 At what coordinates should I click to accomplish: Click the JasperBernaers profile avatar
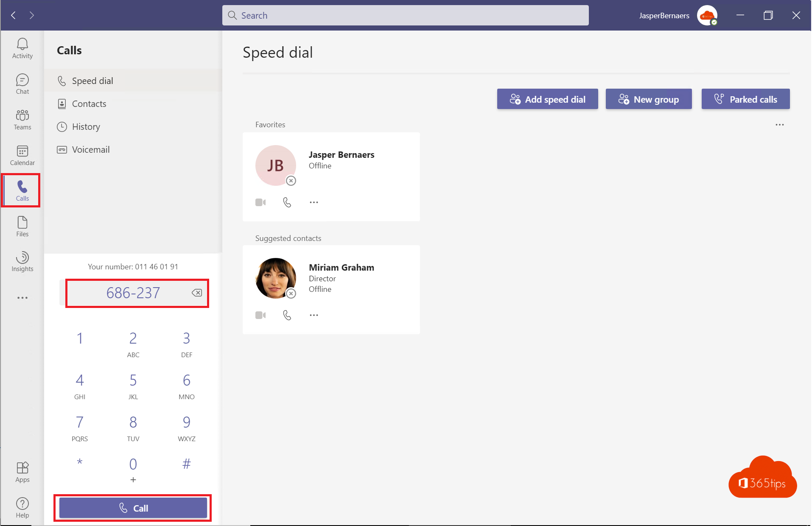(x=707, y=16)
